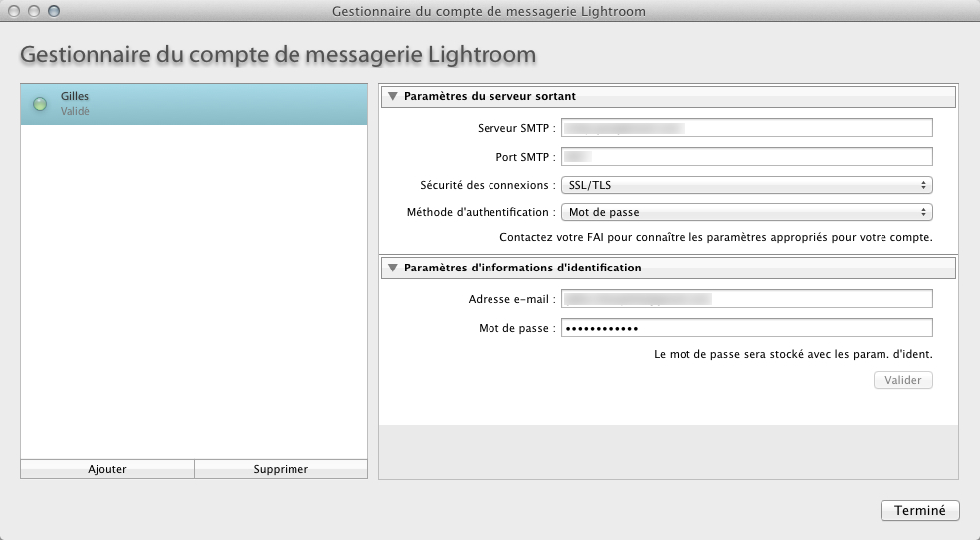
Task: Open the Sécurité des connexions dropdown
Action: tap(747, 185)
